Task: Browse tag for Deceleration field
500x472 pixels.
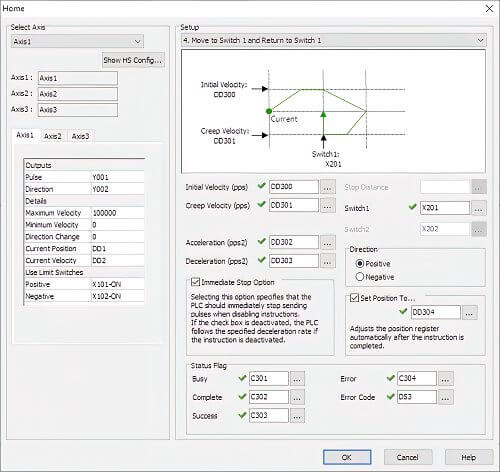Action: [x=327, y=261]
